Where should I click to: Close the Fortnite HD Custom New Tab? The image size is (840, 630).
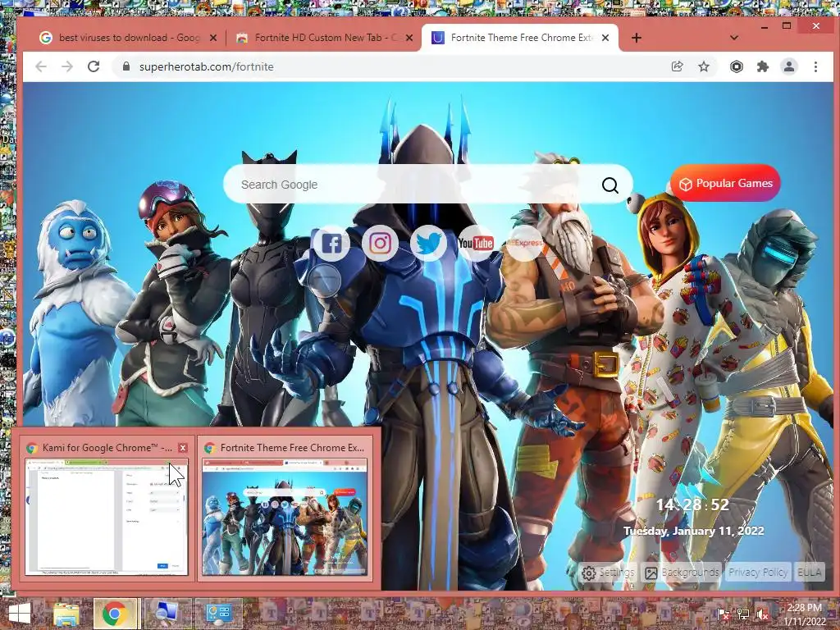coord(409,38)
